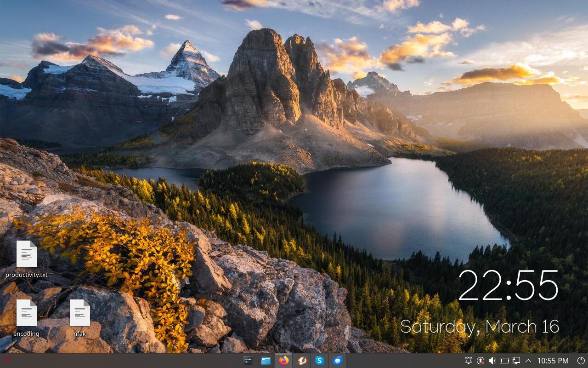The width and height of the screenshot is (588, 368).
Task: View battery status in the system tray
Action: coord(504,361)
